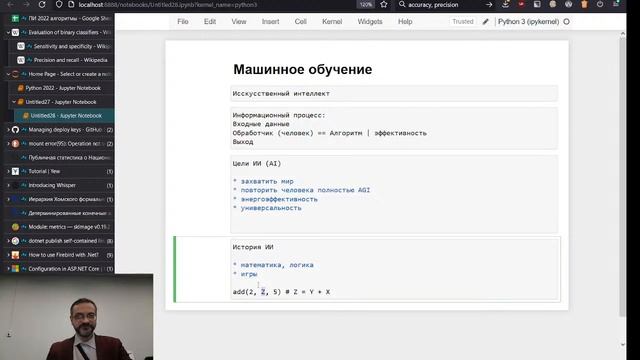Open the Insert menu
Screen dimensions: 640x360
pyautogui.click(x=271, y=22)
